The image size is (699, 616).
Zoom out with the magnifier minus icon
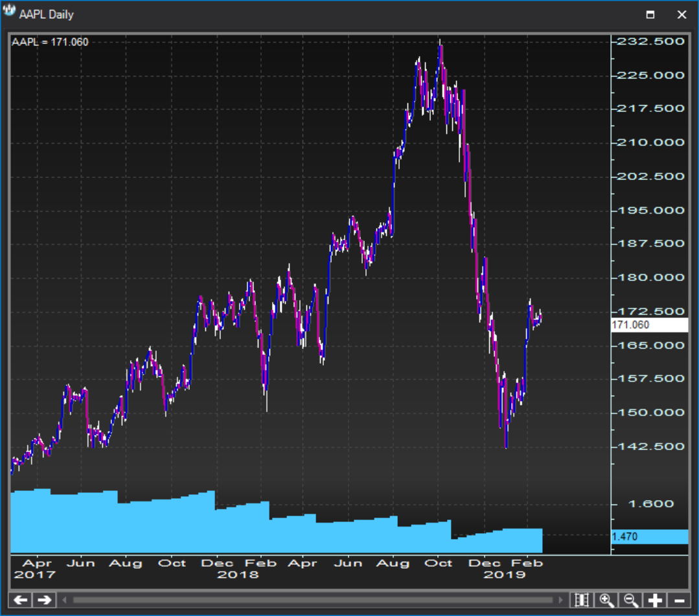[x=631, y=600]
